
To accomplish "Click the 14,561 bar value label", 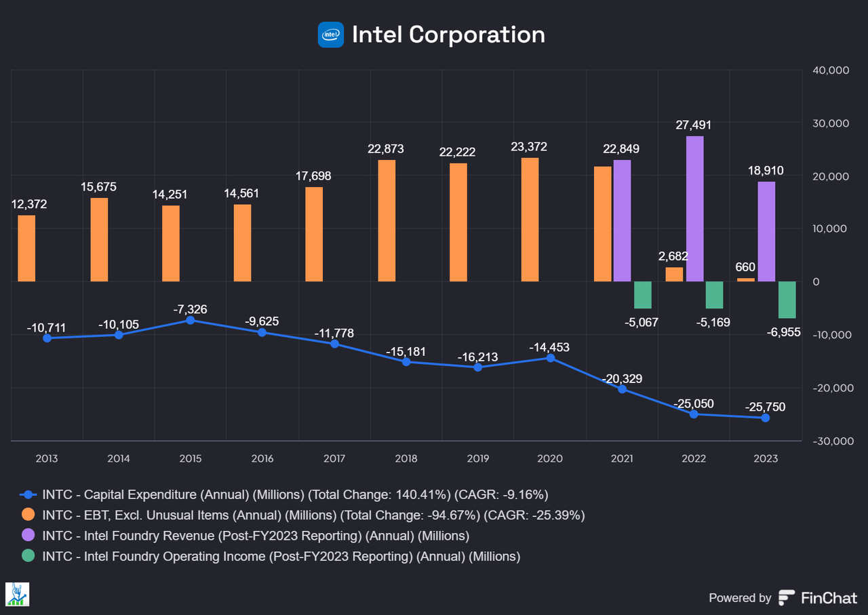I will (242, 193).
